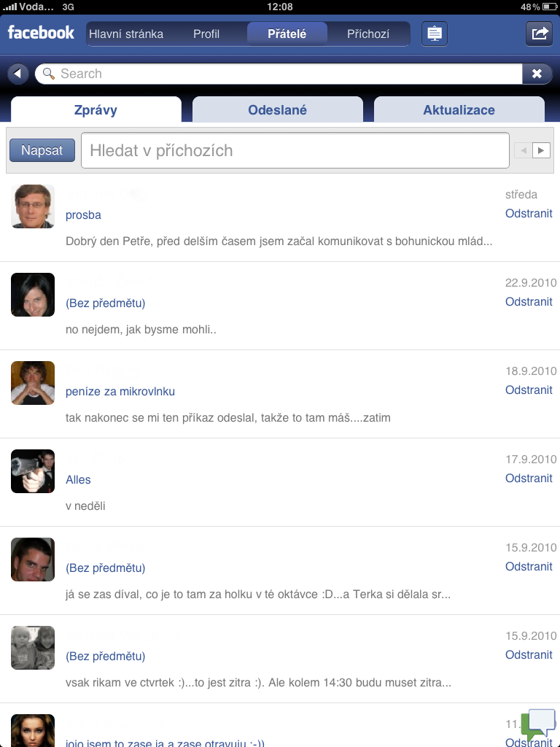Open the share arrow icon at top right
Screen dimensions: 560x747
point(539,34)
